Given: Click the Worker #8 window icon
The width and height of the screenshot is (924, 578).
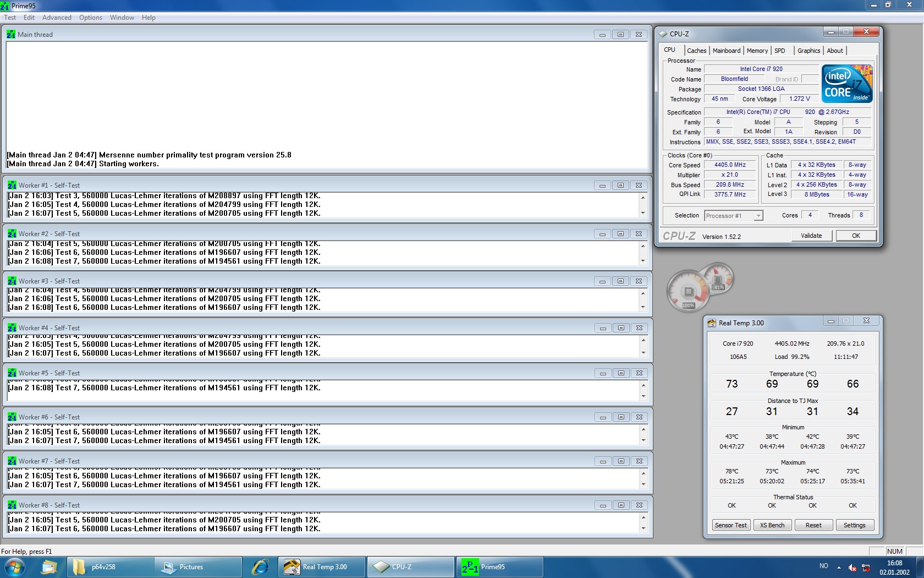Looking at the screenshot, I should tap(12, 505).
